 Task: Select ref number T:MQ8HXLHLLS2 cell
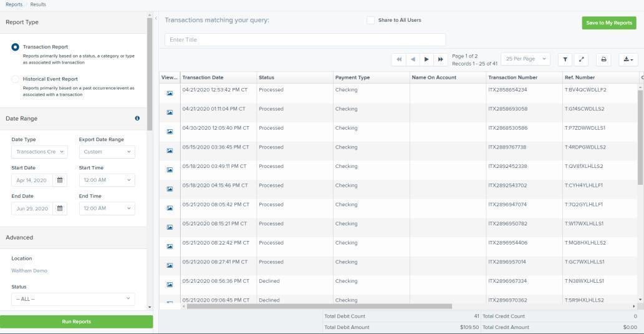pyautogui.click(x=585, y=243)
